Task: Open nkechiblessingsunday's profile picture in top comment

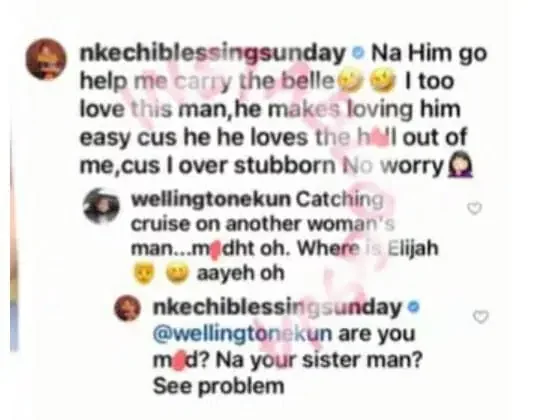Action: [x=46, y=59]
